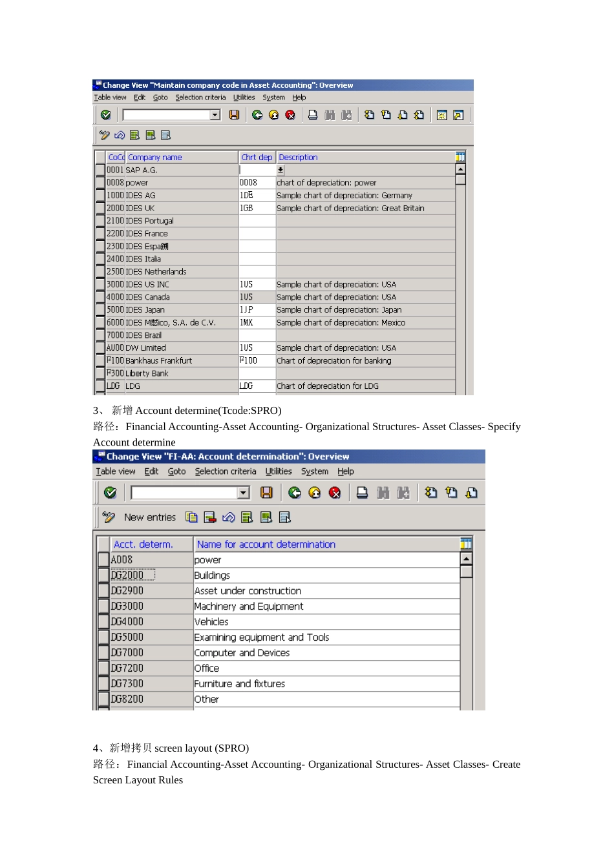Image resolution: width=614 pixels, height=868 pixels.
Task: Open command field dropdown in company code window
Action: point(215,115)
